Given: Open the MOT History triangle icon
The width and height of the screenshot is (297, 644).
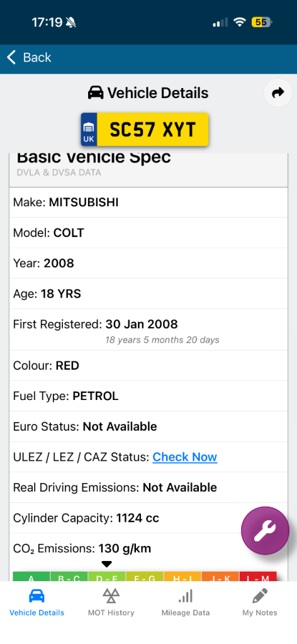Looking at the screenshot, I should click(111, 596).
